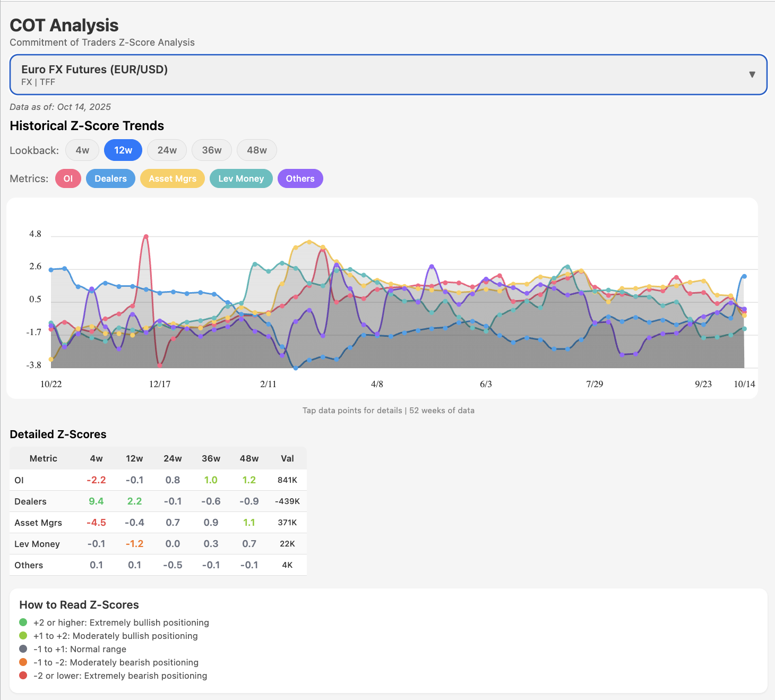Click the 12w column header in table
Image resolution: width=775 pixels, height=700 pixels.
[134, 458]
